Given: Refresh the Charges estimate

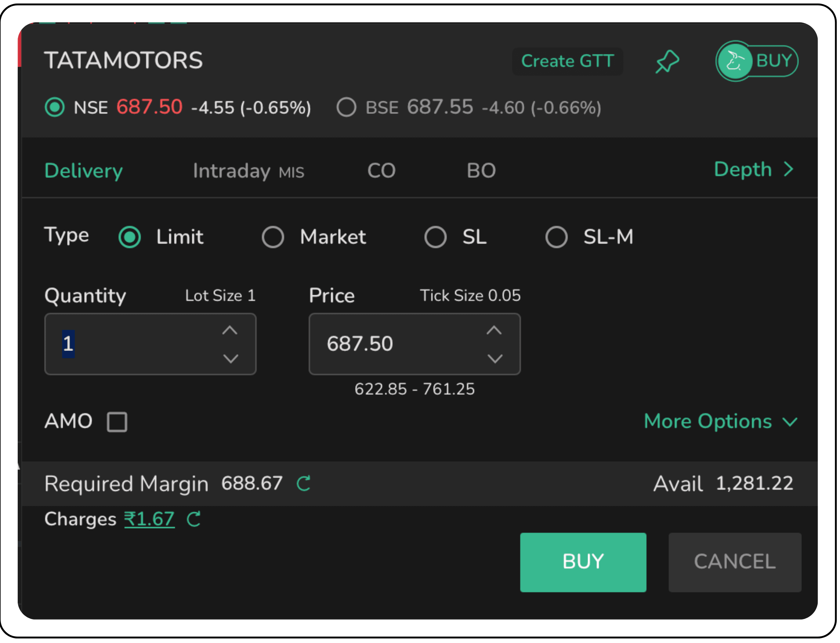Looking at the screenshot, I should (x=194, y=519).
